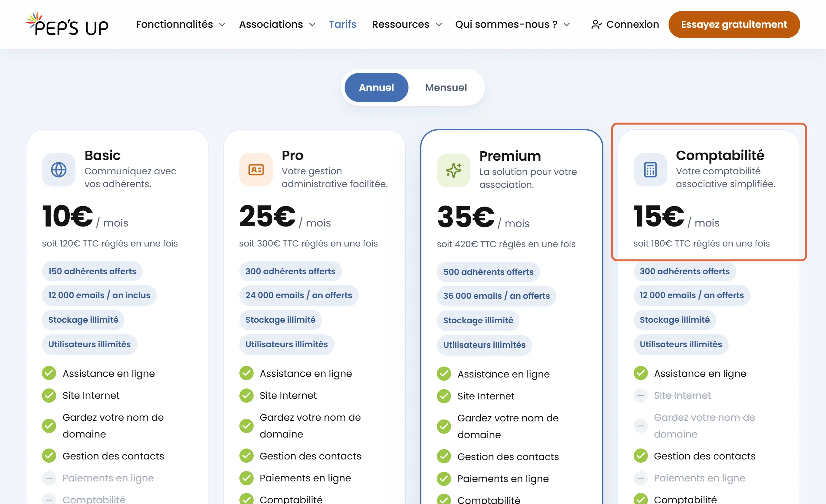
Task: Expand the Qui sommes-nous ? chevron
Action: (x=567, y=25)
